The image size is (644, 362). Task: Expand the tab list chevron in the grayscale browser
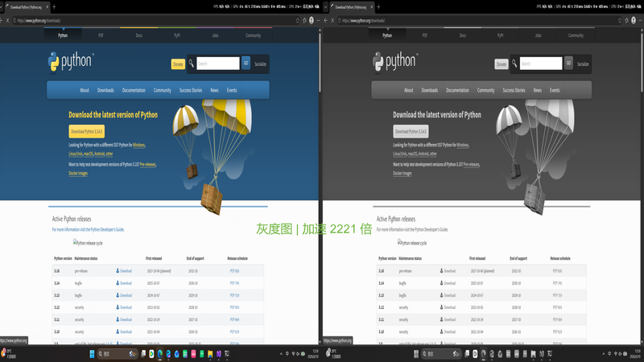(x=326, y=6)
